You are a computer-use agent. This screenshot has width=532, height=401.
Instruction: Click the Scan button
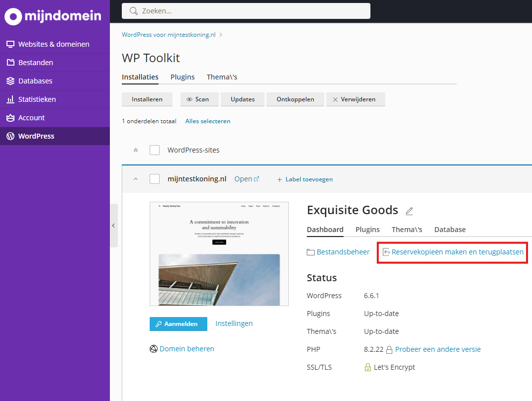(x=197, y=99)
